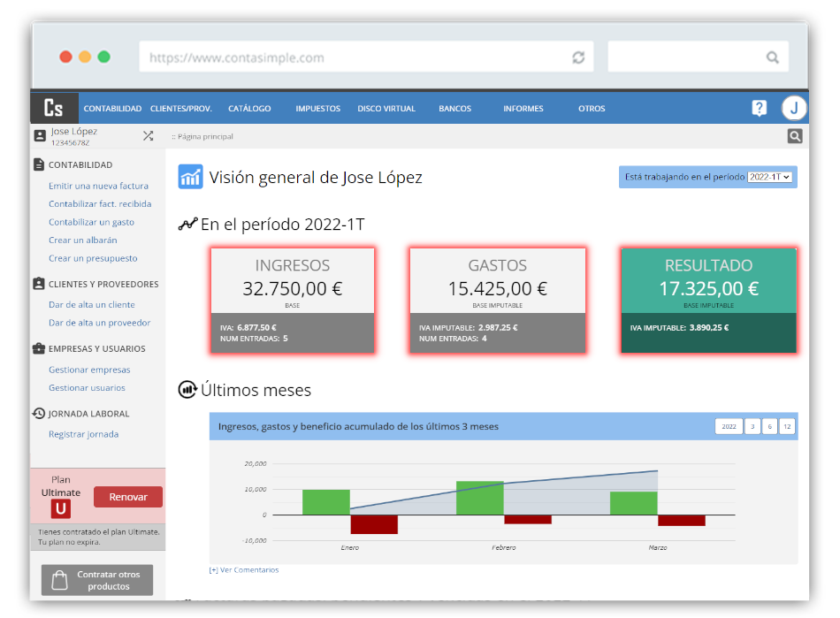Click the shopping bag icon in Contratar otros productos
Image resolution: width=840 pixels, height=618 pixels.
coord(59,580)
